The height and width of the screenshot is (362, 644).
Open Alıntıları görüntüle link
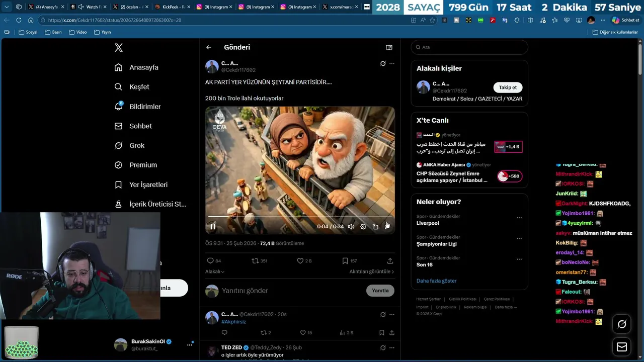click(x=372, y=271)
